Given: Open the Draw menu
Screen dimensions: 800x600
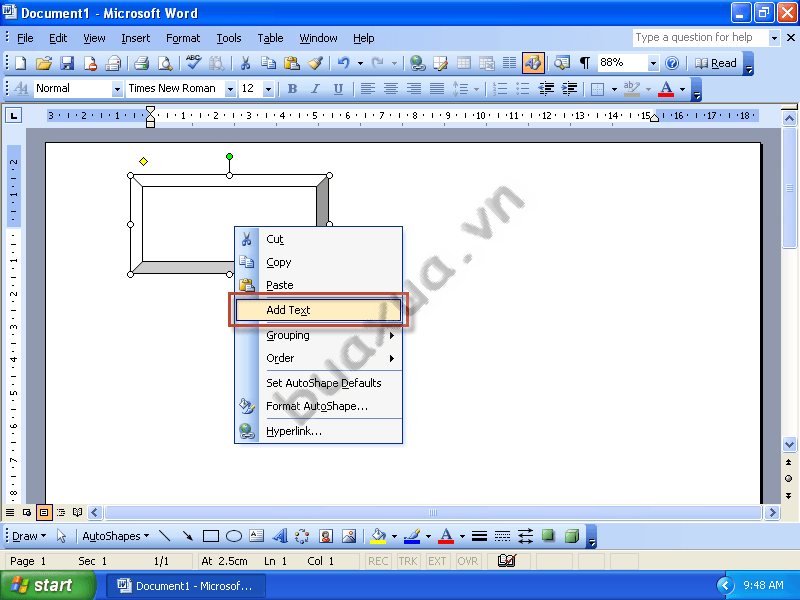Looking at the screenshot, I should coord(29,536).
